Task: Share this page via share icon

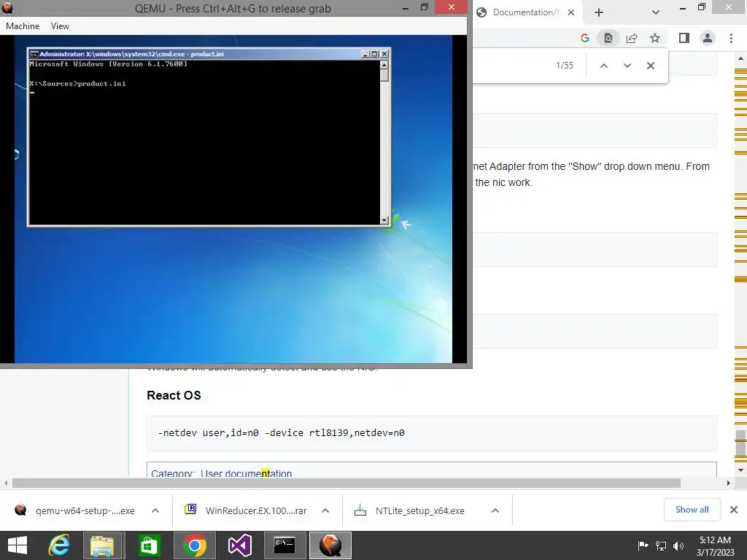Action: point(632,38)
